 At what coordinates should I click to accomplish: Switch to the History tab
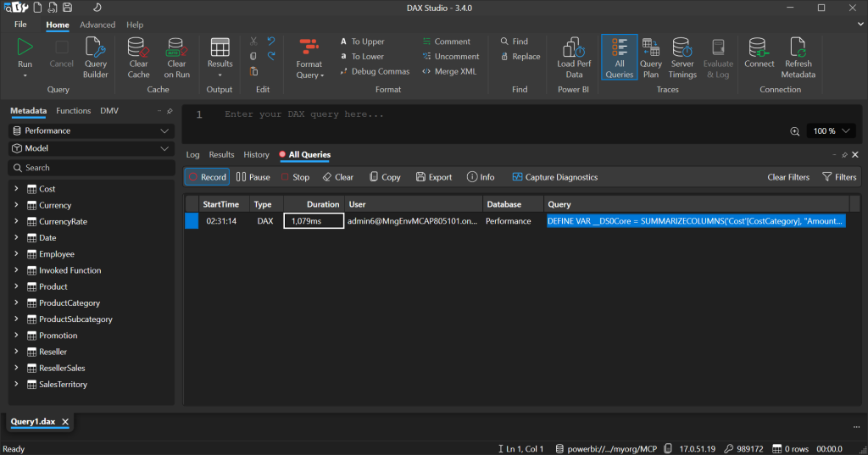[x=256, y=155]
